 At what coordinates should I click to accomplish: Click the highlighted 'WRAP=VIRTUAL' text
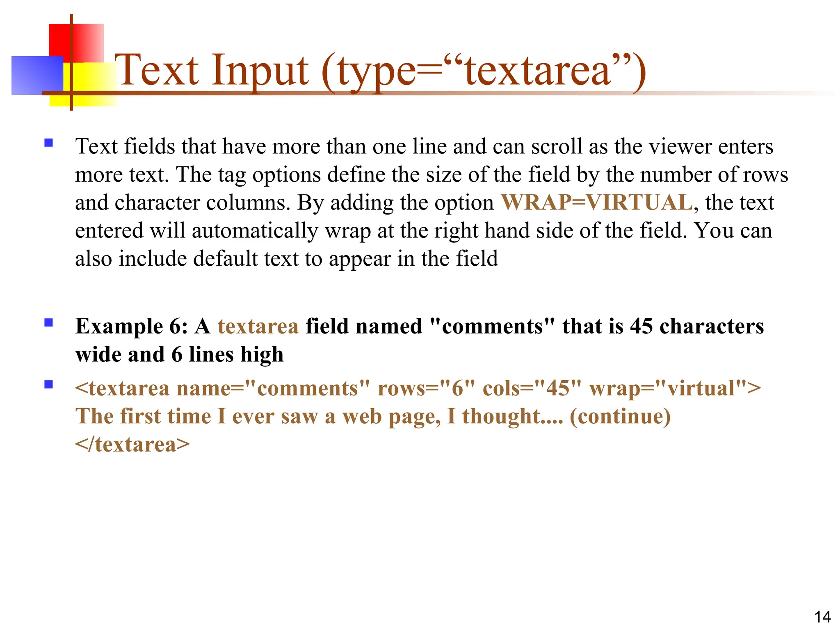[597, 202]
